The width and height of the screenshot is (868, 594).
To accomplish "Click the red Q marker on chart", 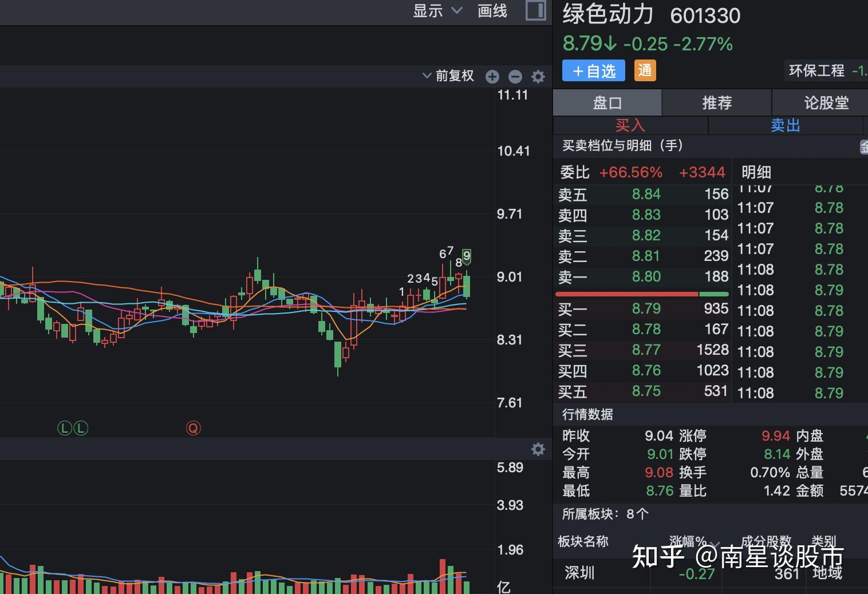I will click(x=194, y=428).
